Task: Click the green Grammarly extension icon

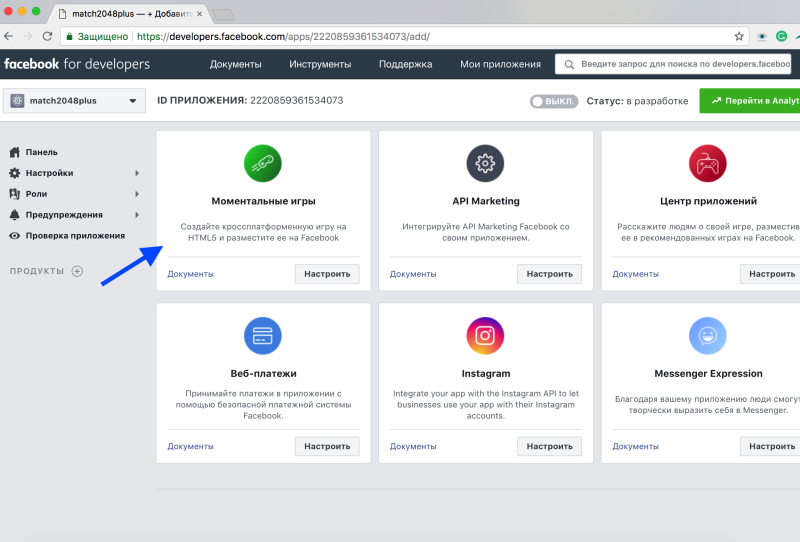Action: click(x=781, y=36)
